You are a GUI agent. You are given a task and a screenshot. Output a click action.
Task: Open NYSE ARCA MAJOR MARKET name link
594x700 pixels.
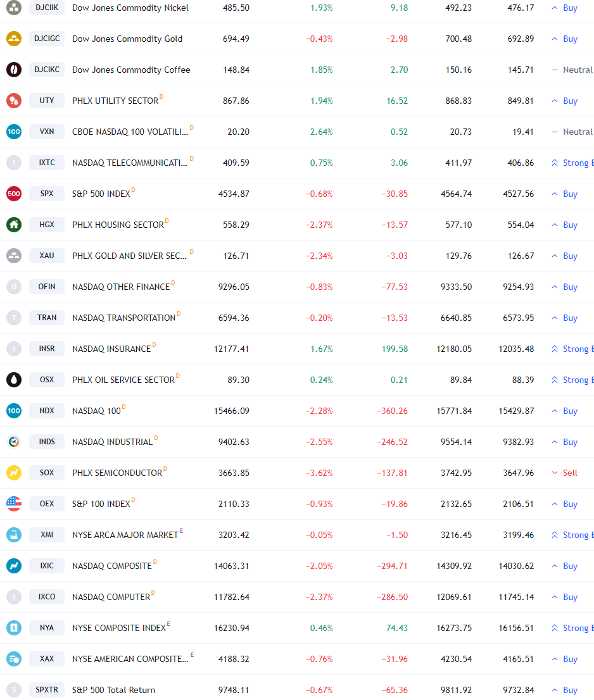tap(125, 535)
